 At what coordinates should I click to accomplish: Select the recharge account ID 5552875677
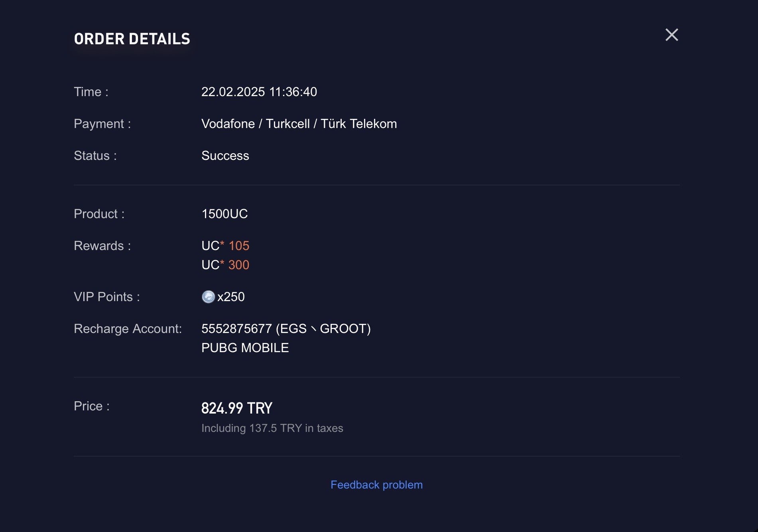(236, 329)
